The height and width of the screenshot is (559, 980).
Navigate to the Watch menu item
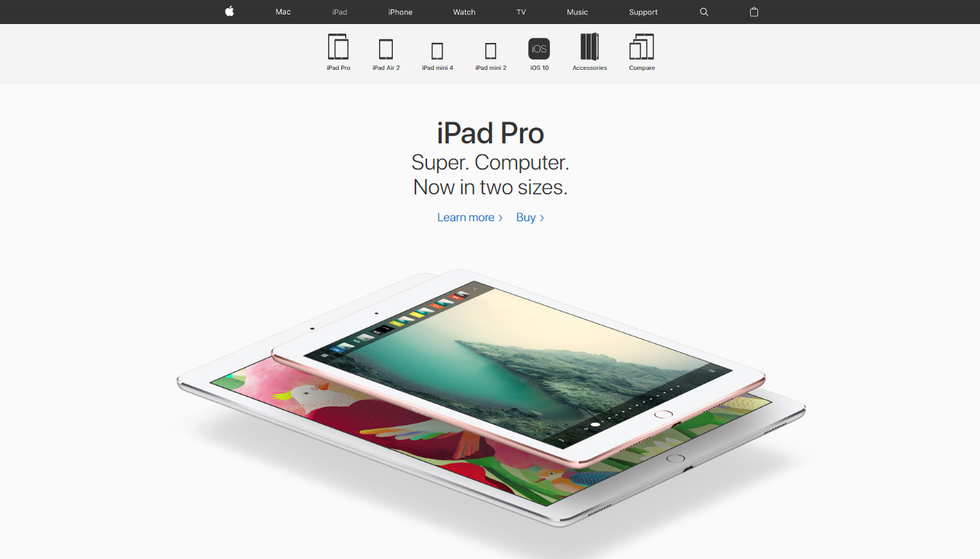pyautogui.click(x=464, y=12)
